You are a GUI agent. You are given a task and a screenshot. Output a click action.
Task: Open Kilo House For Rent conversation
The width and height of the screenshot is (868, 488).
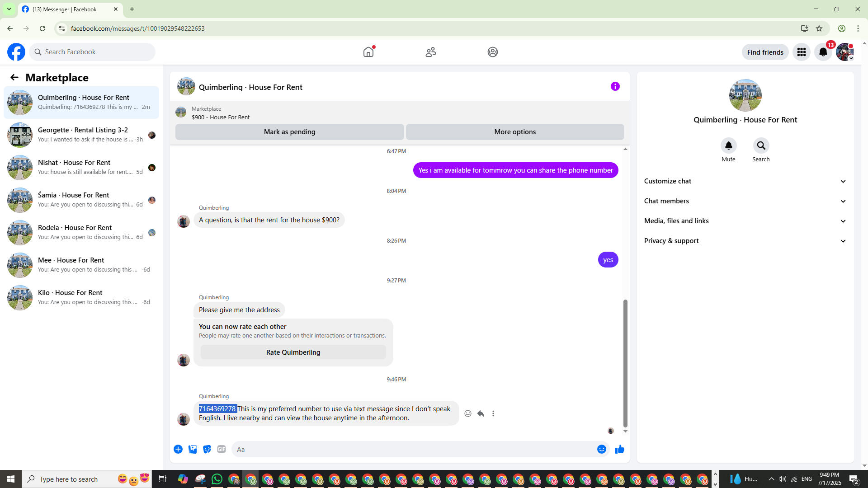tap(81, 298)
